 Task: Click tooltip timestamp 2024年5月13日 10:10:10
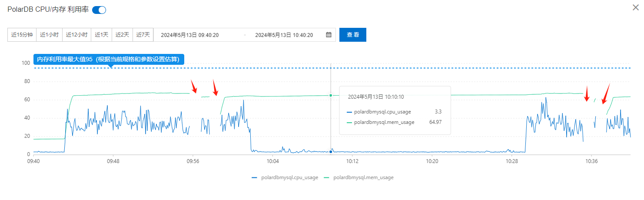pos(376,97)
